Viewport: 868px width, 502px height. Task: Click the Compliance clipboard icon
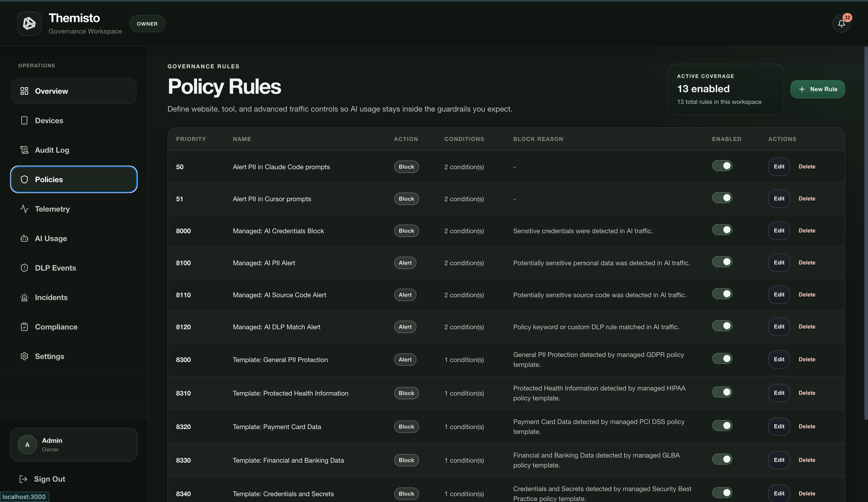(x=24, y=327)
